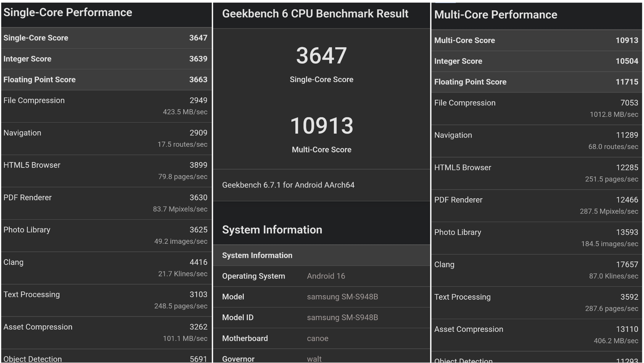Click the "Single-Core Performance" heading
This screenshot has width=644, height=363.
tap(68, 13)
